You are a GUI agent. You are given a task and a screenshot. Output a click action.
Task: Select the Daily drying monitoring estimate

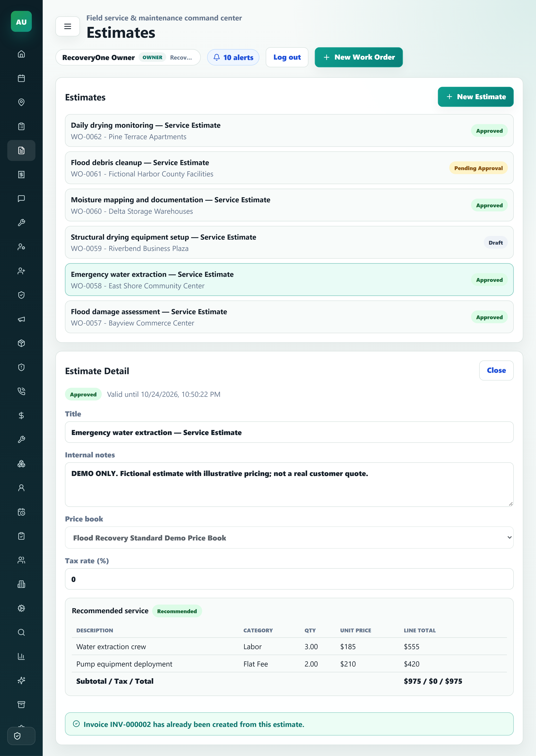click(289, 131)
